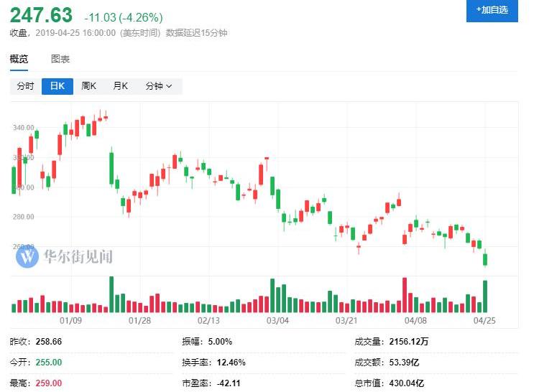Switch to 月K monthly candlestick view

[x=120, y=86]
